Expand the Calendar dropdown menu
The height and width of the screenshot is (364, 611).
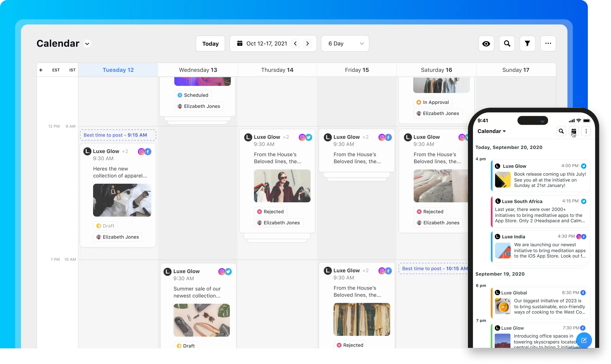click(86, 44)
